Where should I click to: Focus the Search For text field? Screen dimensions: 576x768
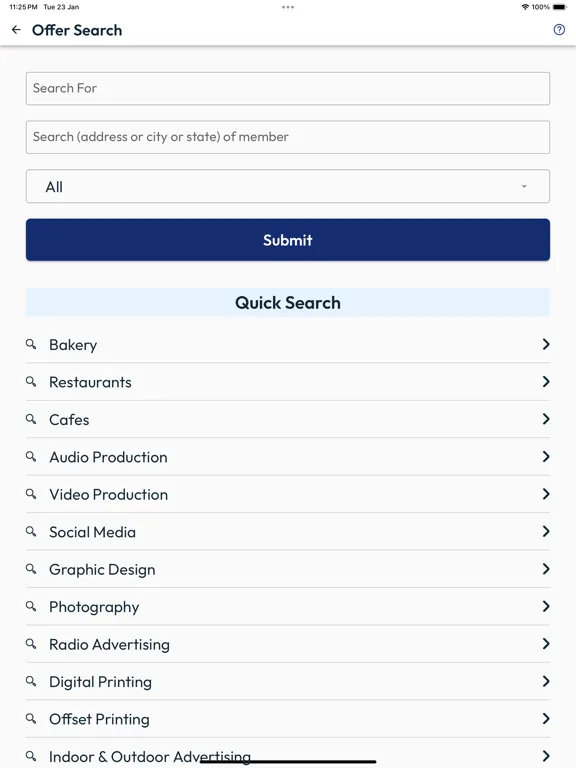point(288,89)
